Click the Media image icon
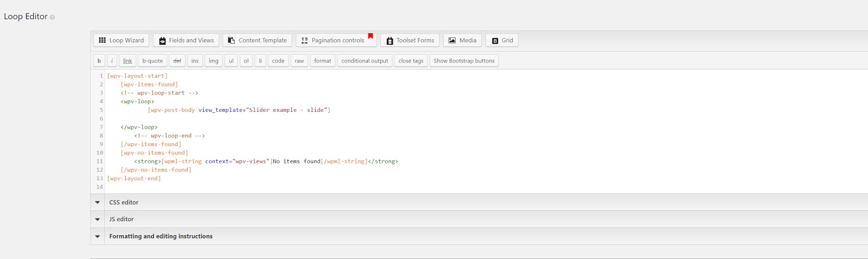Viewport: 868px width, 259px height. pos(452,40)
